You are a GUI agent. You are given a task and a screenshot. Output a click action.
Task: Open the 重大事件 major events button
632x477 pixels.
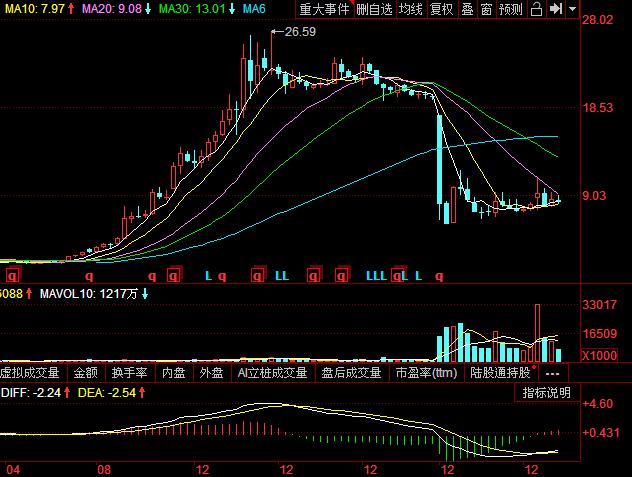[x=324, y=9]
